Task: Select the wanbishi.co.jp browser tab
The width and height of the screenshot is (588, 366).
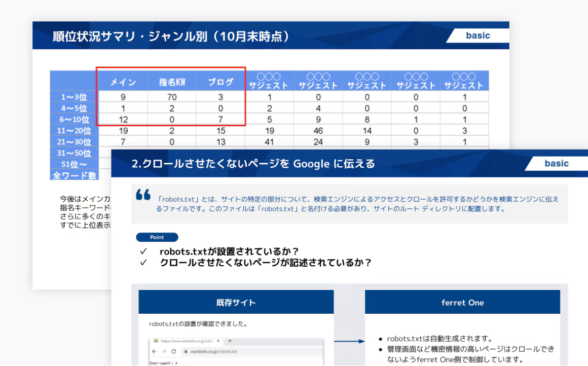Action: pyautogui.click(x=187, y=341)
